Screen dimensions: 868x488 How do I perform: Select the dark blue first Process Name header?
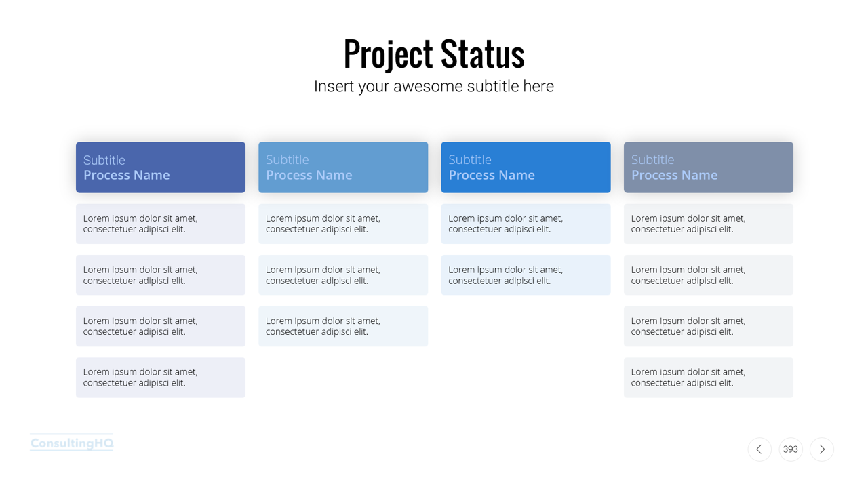(161, 167)
